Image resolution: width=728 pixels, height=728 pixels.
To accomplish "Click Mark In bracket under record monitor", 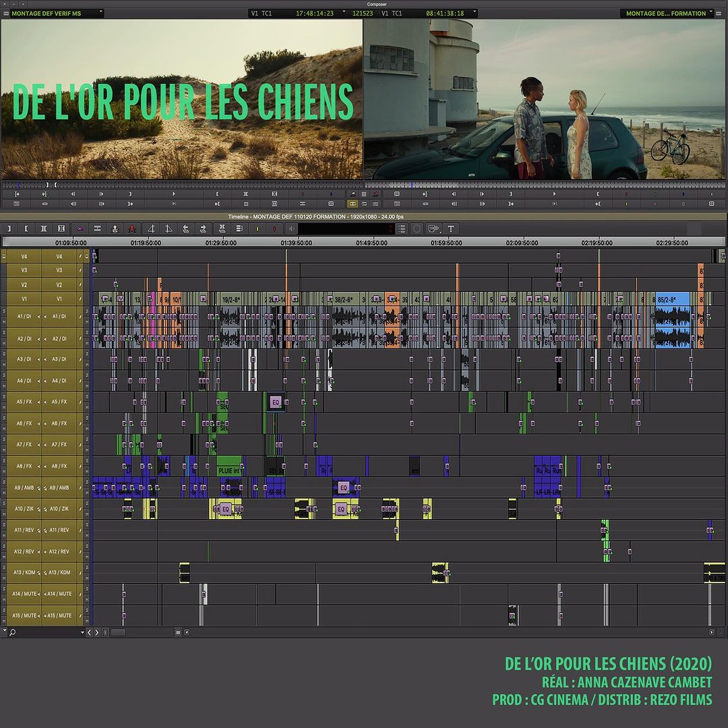I will pyautogui.click(x=598, y=194).
